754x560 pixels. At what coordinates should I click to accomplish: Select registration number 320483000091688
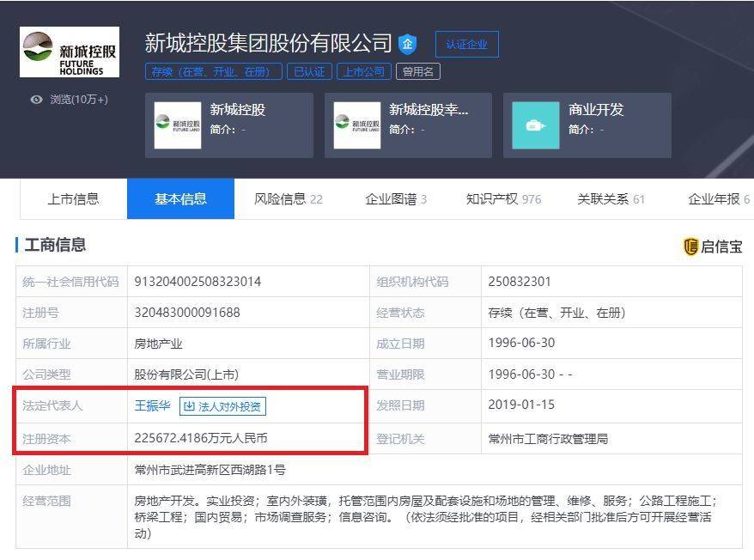click(x=187, y=313)
